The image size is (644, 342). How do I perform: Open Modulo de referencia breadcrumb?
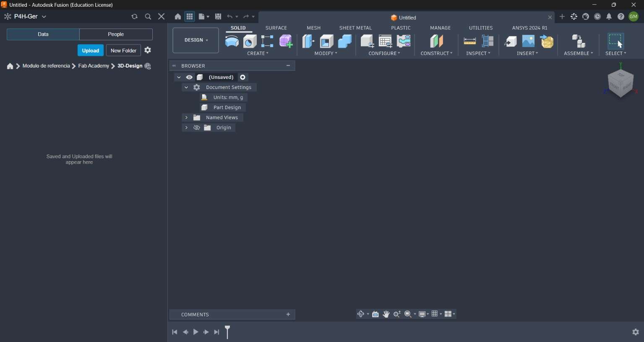[46, 66]
